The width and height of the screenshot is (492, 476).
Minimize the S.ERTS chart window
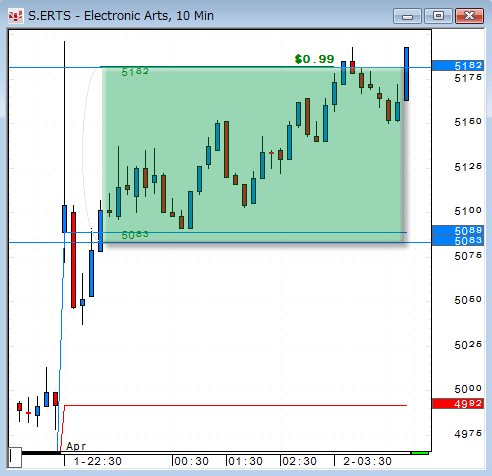click(x=407, y=16)
